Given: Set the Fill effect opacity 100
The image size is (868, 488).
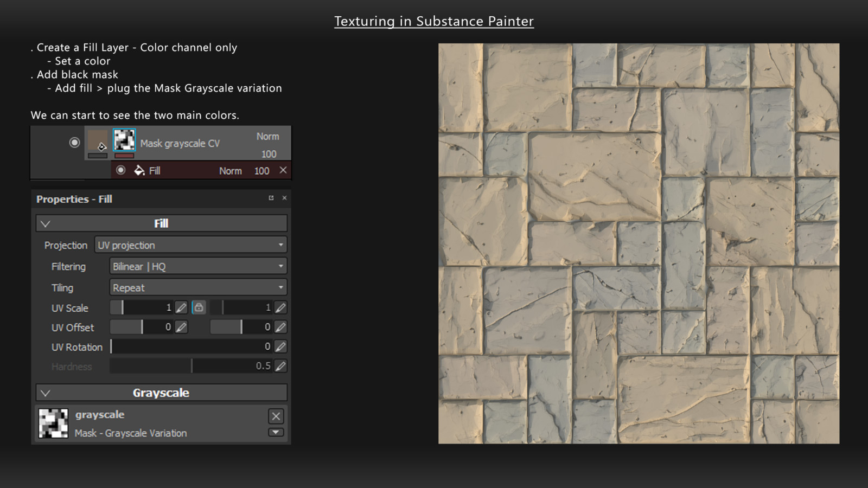Looking at the screenshot, I should coord(261,171).
